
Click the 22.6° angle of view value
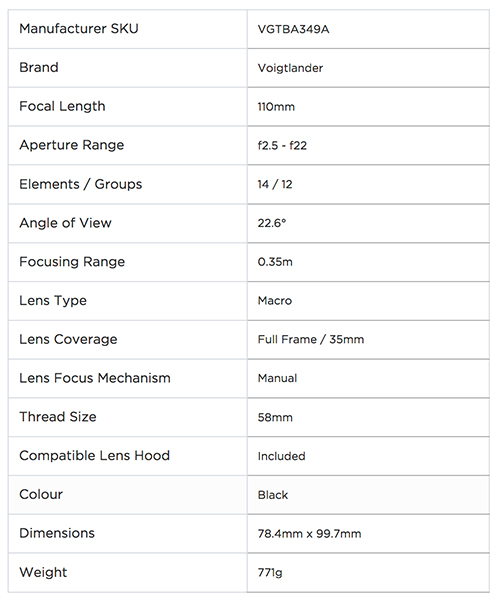272,223
